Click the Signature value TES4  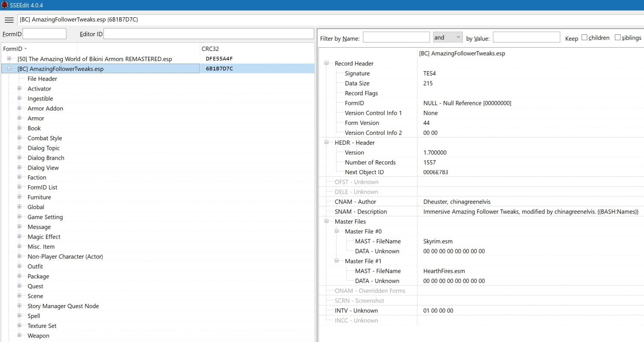(x=429, y=73)
